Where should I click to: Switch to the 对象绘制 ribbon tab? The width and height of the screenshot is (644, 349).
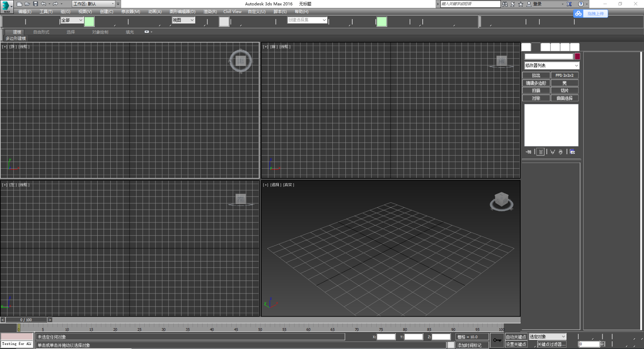[100, 32]
